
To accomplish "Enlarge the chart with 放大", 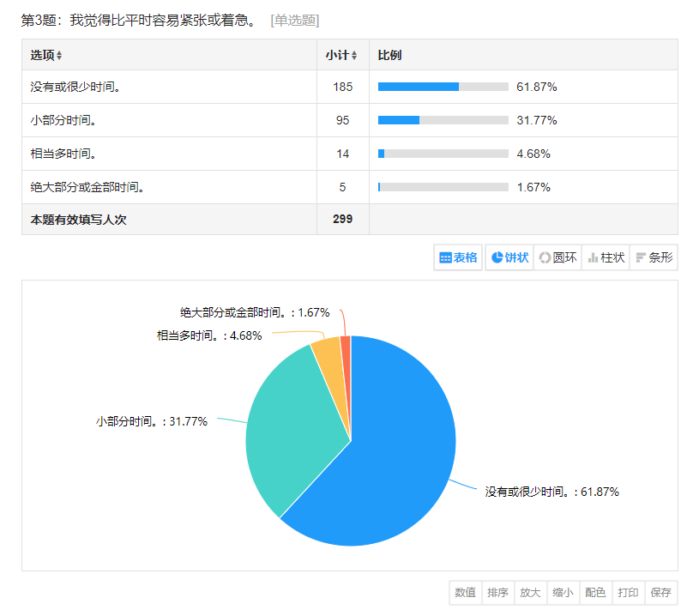I will (x=531, y=593).
